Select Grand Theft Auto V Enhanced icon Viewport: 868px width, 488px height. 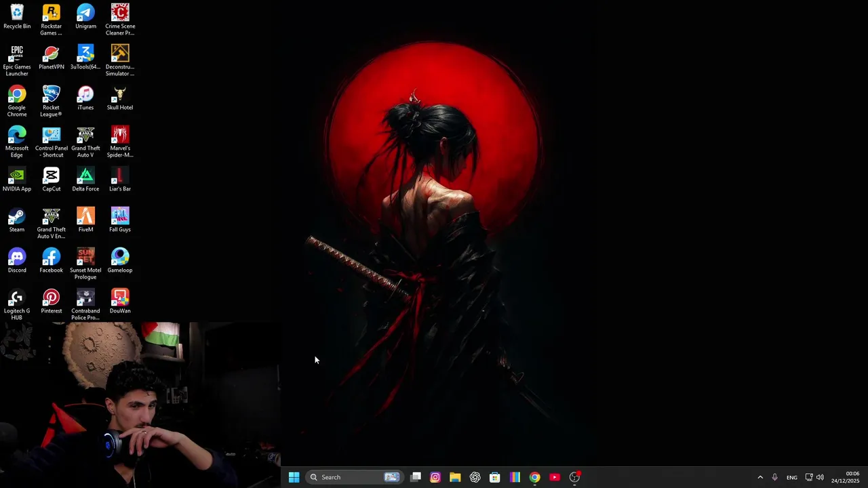point(51,223)
